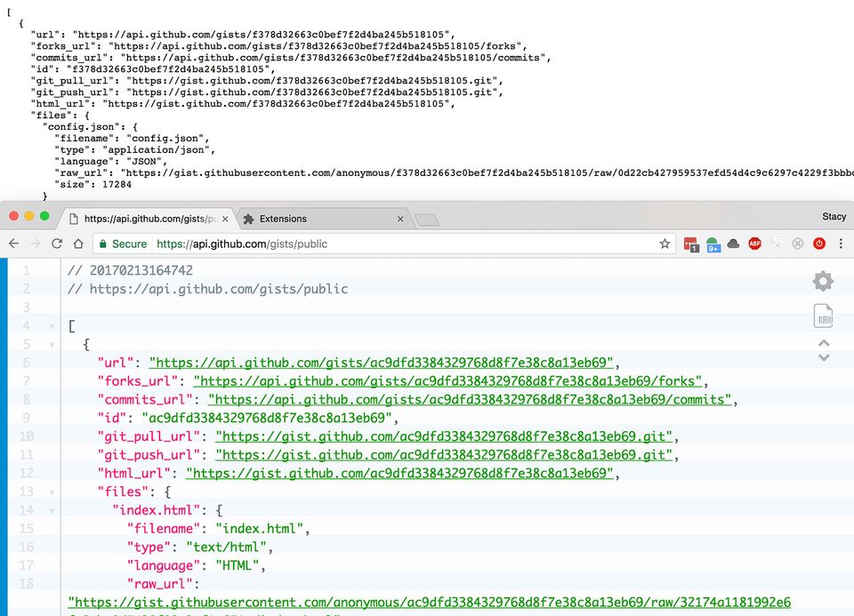Image resolution: width=854 pixels, height=616 pixels.
Task: Click the AdBlock Plus extension icon
Action: (754, 244)
